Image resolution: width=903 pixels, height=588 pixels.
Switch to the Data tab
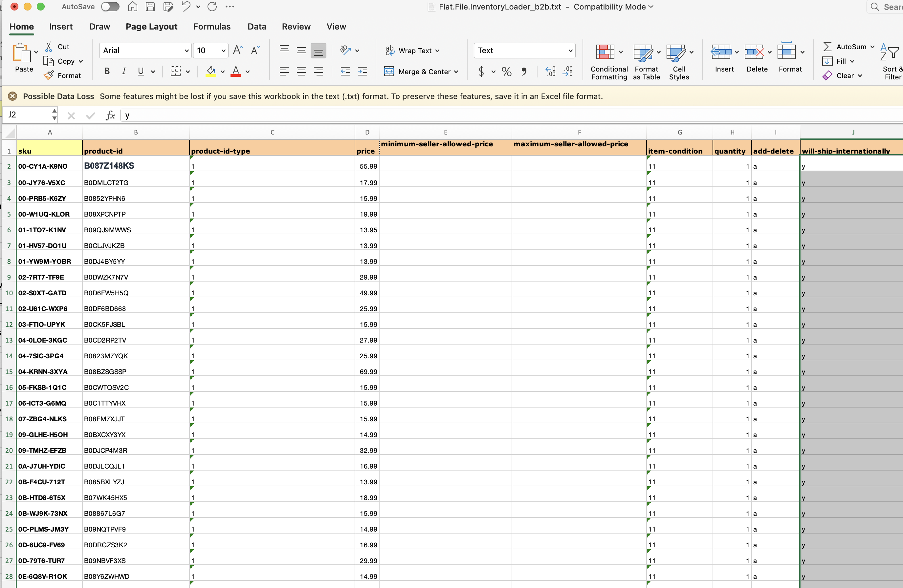[x=257, y=27]
